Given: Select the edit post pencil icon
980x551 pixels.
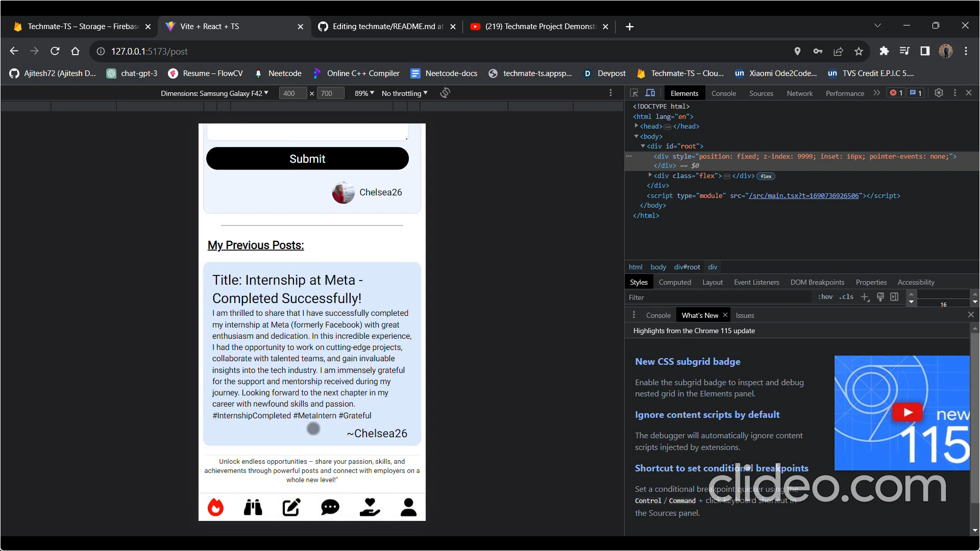Looking at the screenshot, I should 291,507.
